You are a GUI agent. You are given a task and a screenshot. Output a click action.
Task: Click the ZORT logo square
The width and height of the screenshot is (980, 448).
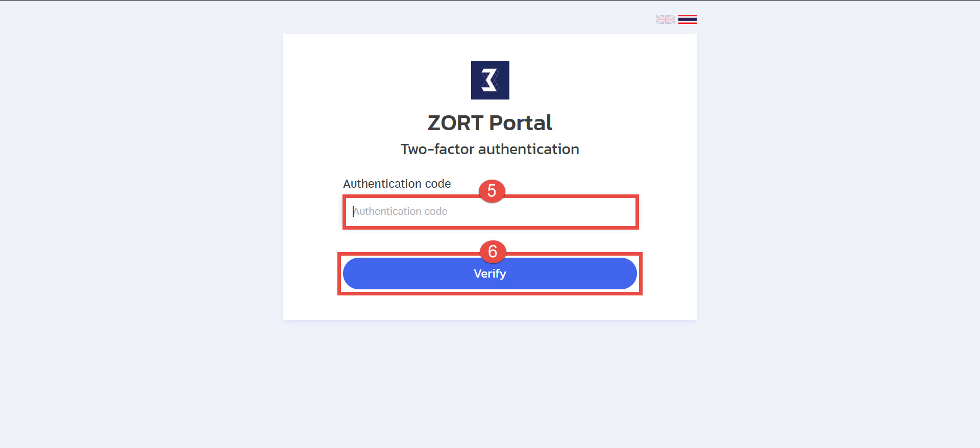click(x=490, y=80)
